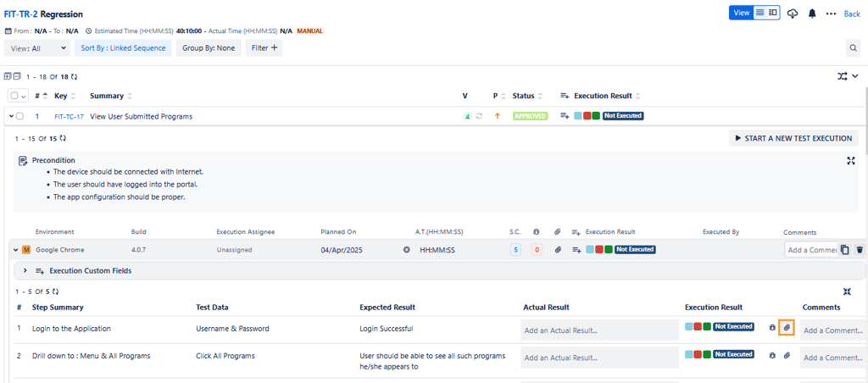Open the FIT-TC-17 test case link
The image size is (868, 383).
tap(69, 116)
